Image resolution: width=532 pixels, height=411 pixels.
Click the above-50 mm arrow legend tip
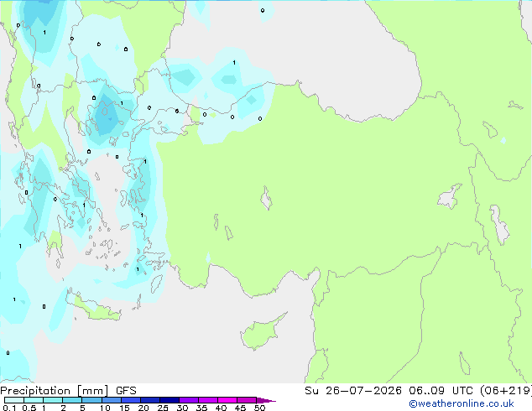pyautogui.click(x=266, y=400)
